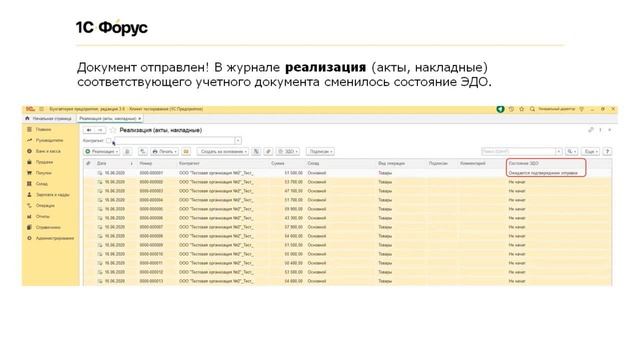
Task: Sort by the Вид операции column header
Action: [x=401, y=163]
